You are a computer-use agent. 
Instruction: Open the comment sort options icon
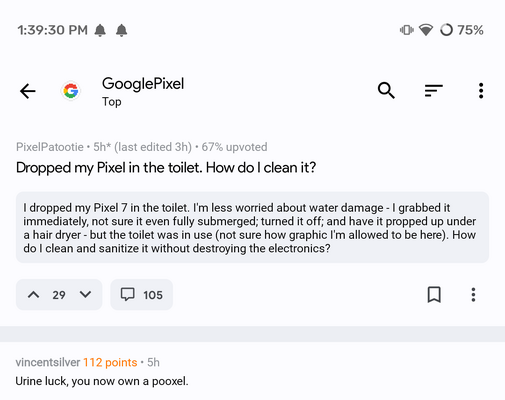tap(434, 90)
